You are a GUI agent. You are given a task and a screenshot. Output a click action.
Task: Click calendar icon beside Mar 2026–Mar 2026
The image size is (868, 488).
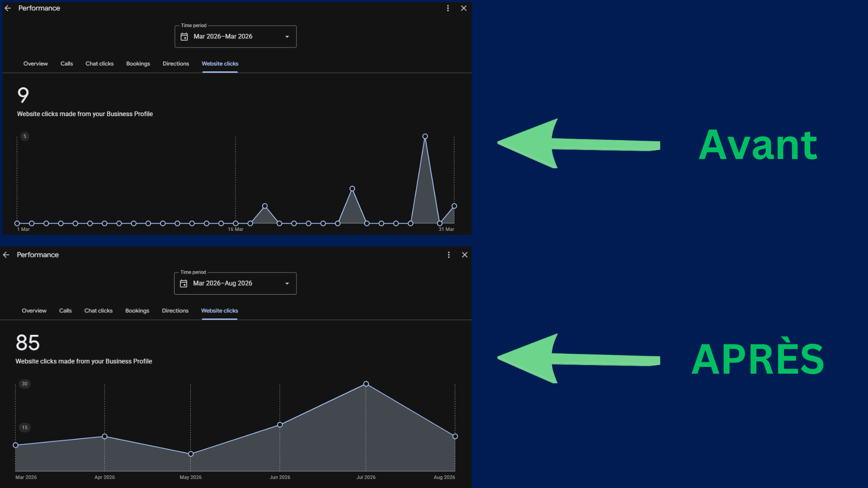tap(184, 37)
